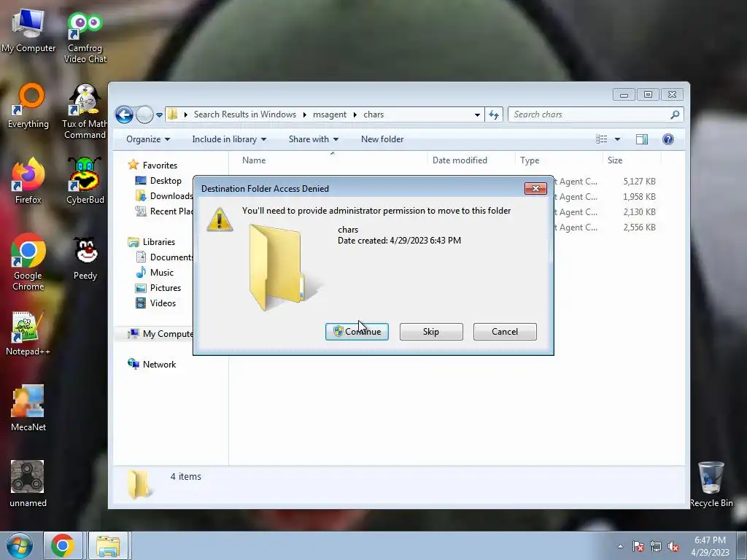Click the forward navigation arrow in Explorer

click(x=144, y=114)
